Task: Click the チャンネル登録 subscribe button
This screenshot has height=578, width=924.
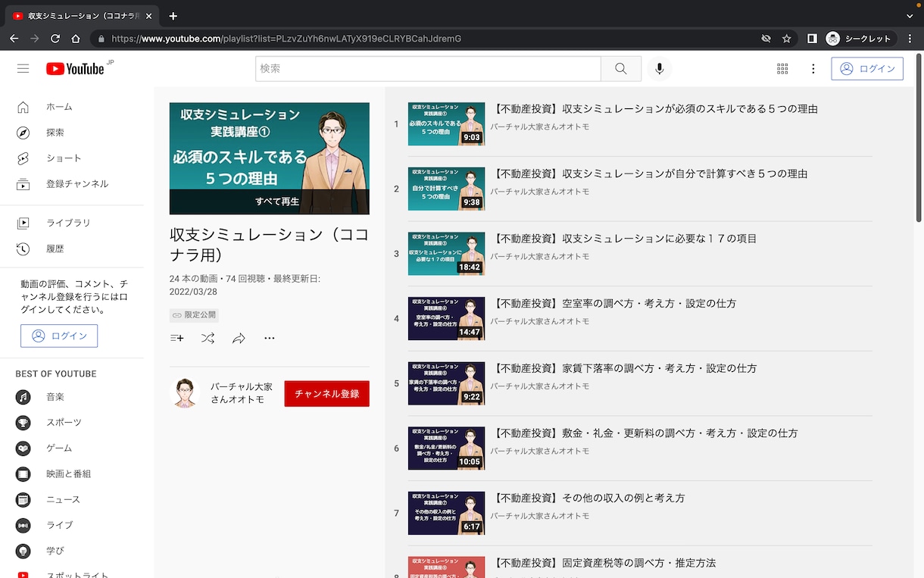Action: click(x=327, y=394)
